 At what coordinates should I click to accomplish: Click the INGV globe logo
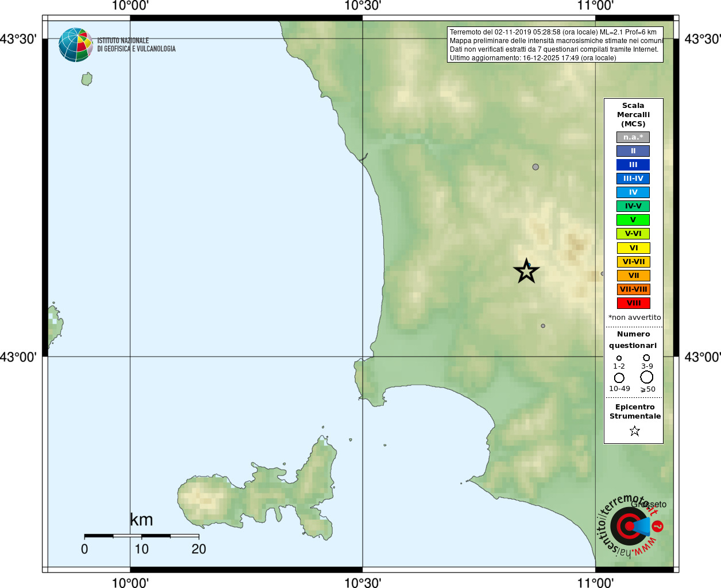point(76,45)
